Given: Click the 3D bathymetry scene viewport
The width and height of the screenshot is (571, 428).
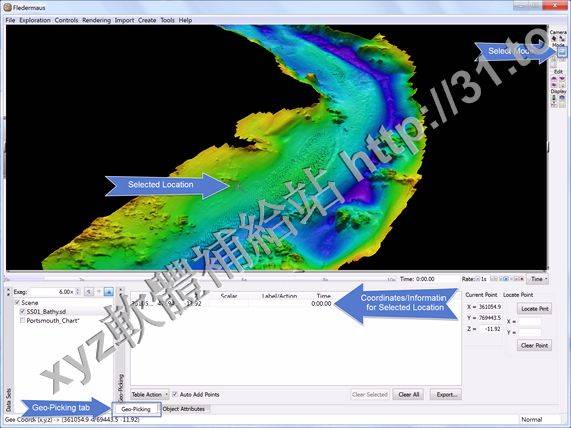Looking at the screenshot, I should pos(276,148).
